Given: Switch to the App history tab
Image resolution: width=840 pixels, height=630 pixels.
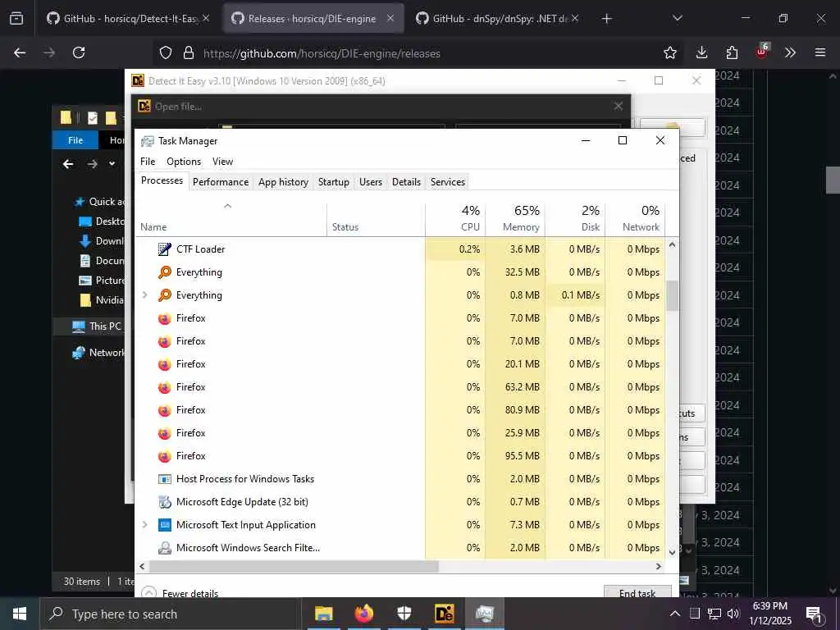Looking at the screenshot, I should (283, 182).
